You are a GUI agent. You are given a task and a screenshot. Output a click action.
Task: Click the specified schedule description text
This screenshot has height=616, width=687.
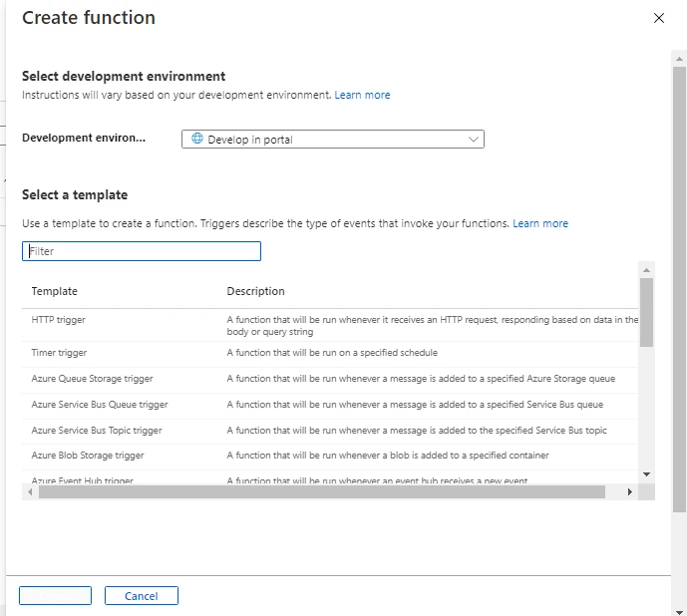coord(332,353)
